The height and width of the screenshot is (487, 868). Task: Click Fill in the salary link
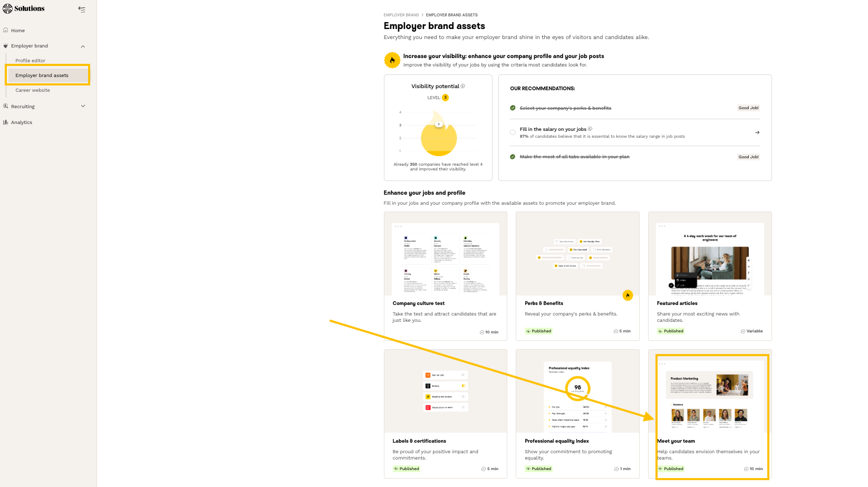(553, 129)
